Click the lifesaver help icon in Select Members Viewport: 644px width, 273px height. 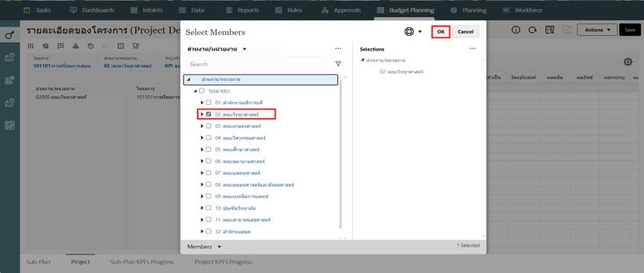(409, 32)
